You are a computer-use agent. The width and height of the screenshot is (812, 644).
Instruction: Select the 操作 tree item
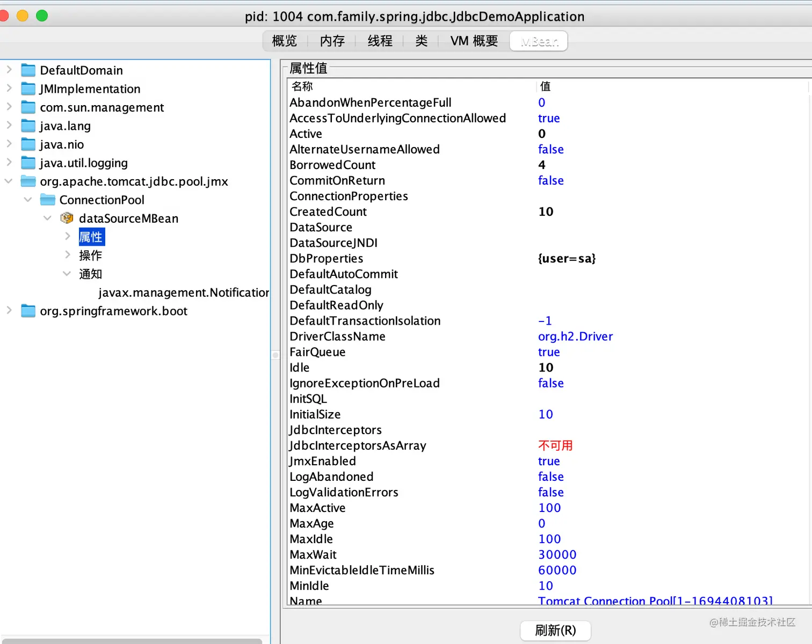[91, 255]
